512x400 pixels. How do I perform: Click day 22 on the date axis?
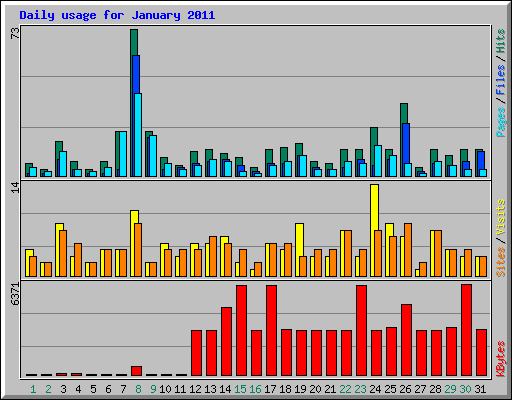click(x=345, y=389)
